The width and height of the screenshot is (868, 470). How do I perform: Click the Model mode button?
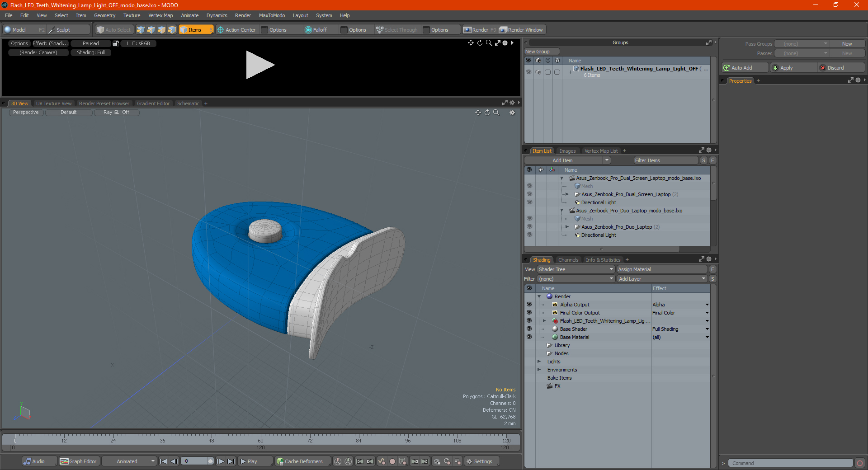[x=19, y=30]
